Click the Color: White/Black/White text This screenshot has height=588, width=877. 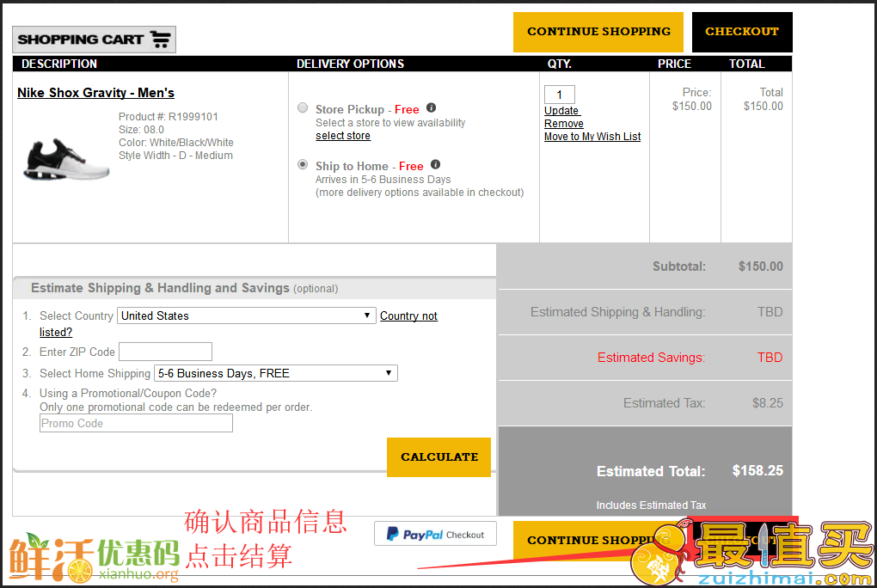click(176, 143)
